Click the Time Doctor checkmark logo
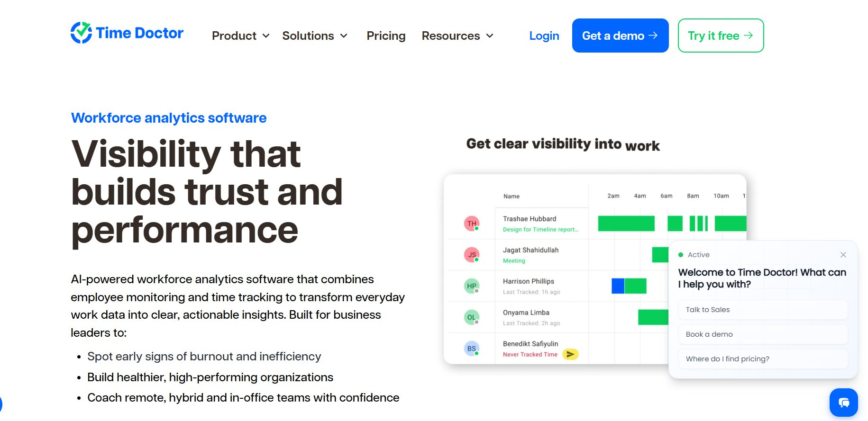868x421 pixels. pos(81,33)
